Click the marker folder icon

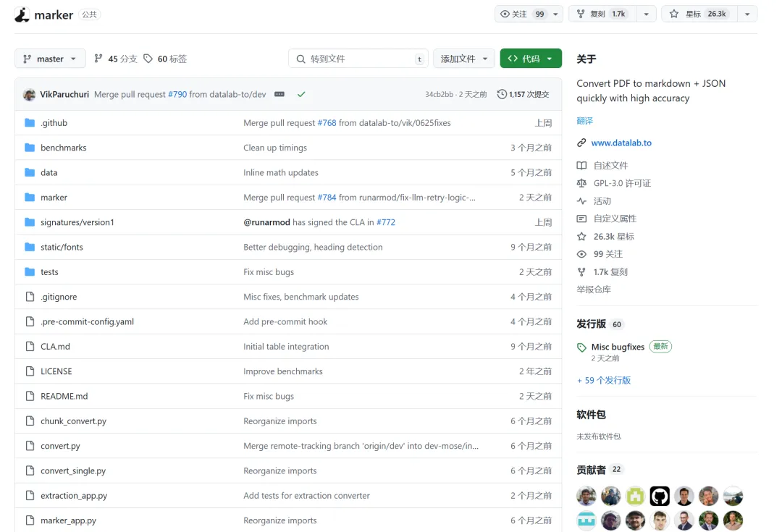tap(30, 198)
